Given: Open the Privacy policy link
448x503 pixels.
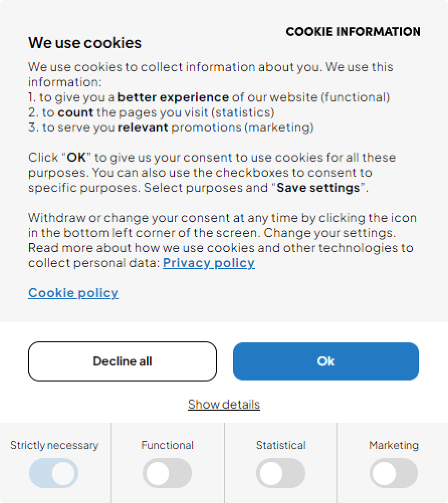Looking at the screenshot, I should click(208, 263).
